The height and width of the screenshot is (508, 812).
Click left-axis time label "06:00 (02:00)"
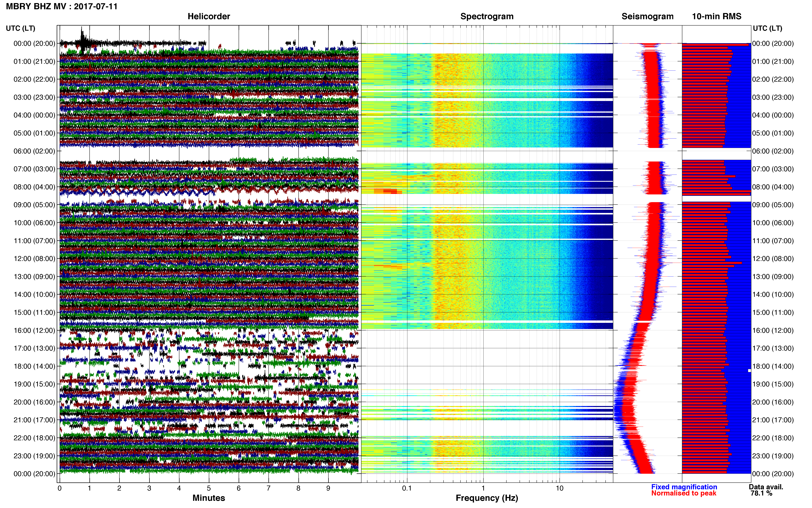(34, 151)
